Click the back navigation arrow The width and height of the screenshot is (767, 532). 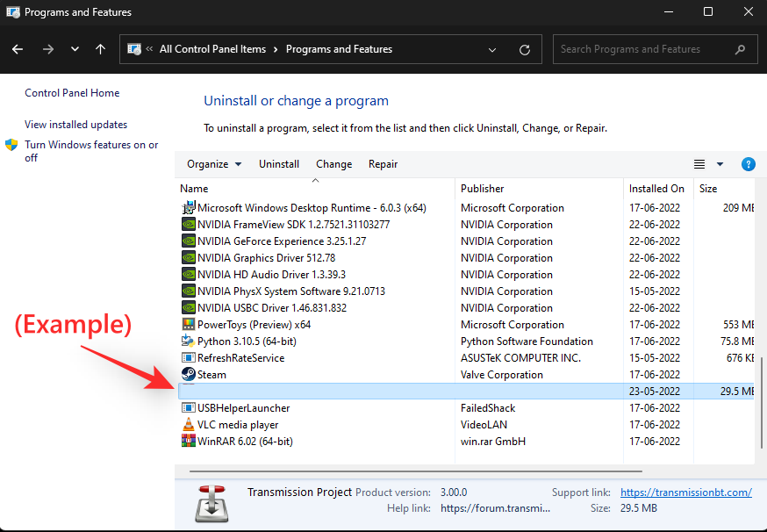tap(18, 49)
